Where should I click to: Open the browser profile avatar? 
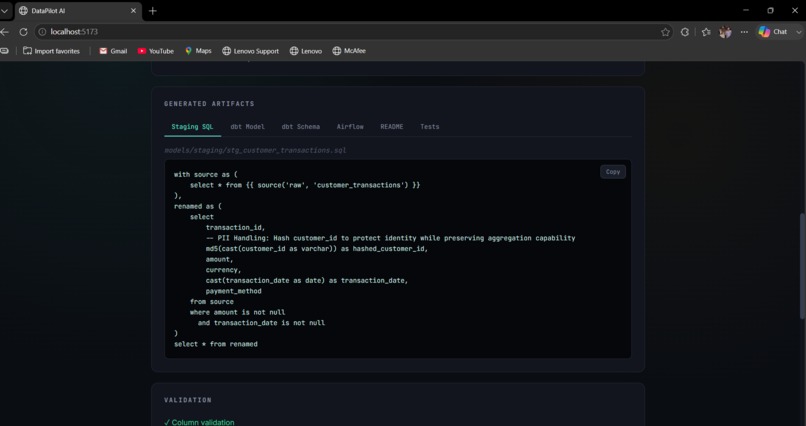(725, 32)
